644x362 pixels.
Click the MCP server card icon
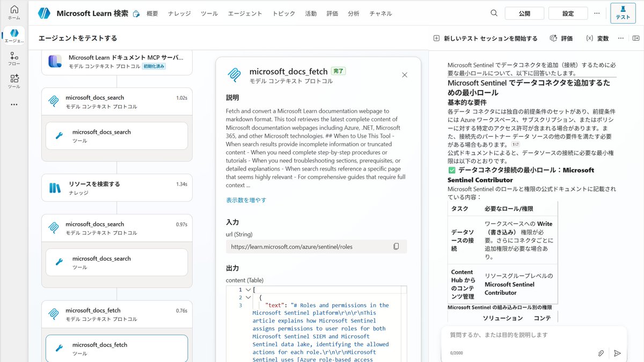pos(55,61)
